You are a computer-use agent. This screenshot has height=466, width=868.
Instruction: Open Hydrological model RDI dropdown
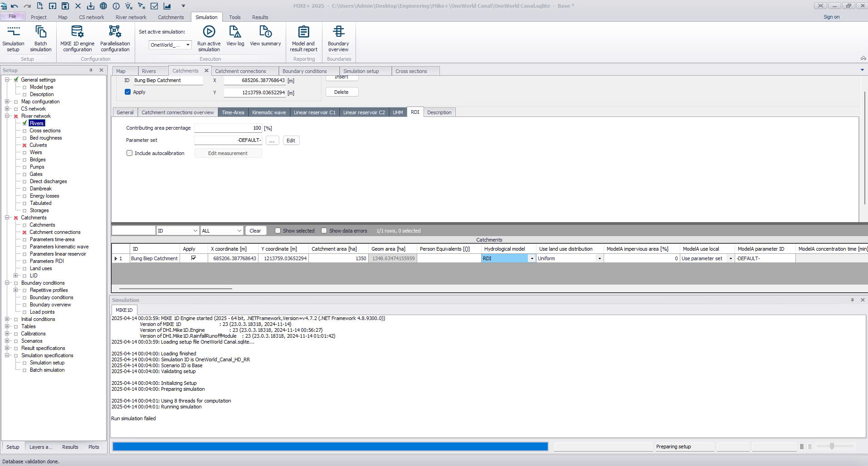coord(532,258)
